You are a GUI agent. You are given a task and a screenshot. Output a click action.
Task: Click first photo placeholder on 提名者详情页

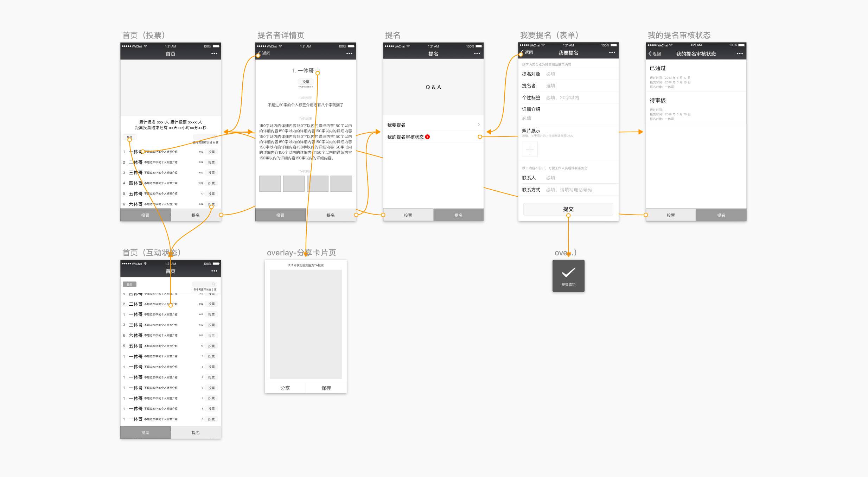coord(270,184)
